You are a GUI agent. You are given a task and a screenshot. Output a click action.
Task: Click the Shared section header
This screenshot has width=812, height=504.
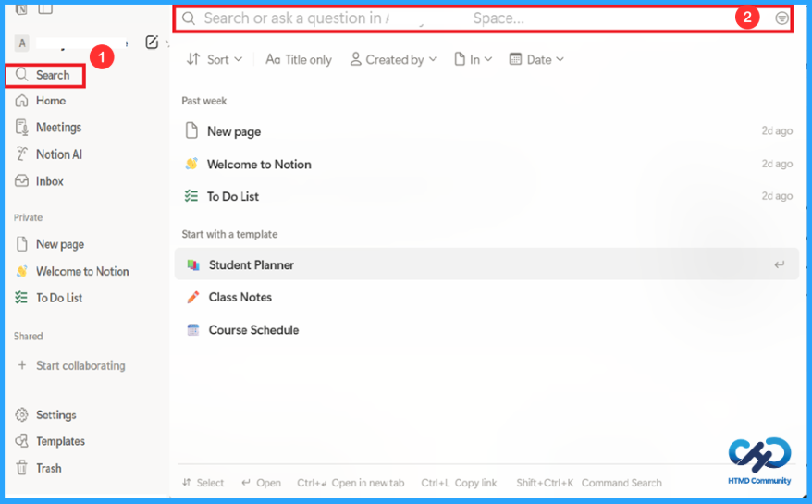click(x=28, y=337)
